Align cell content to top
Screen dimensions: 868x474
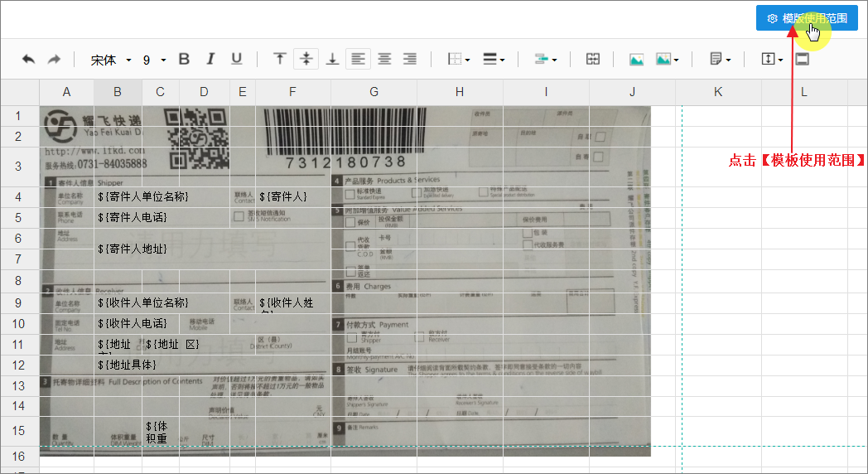[280, 59]
